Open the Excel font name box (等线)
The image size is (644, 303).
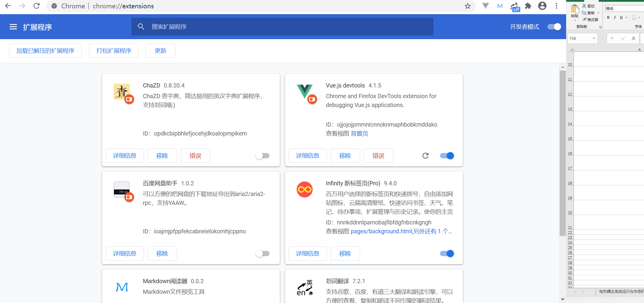click(x=624, y=9)
